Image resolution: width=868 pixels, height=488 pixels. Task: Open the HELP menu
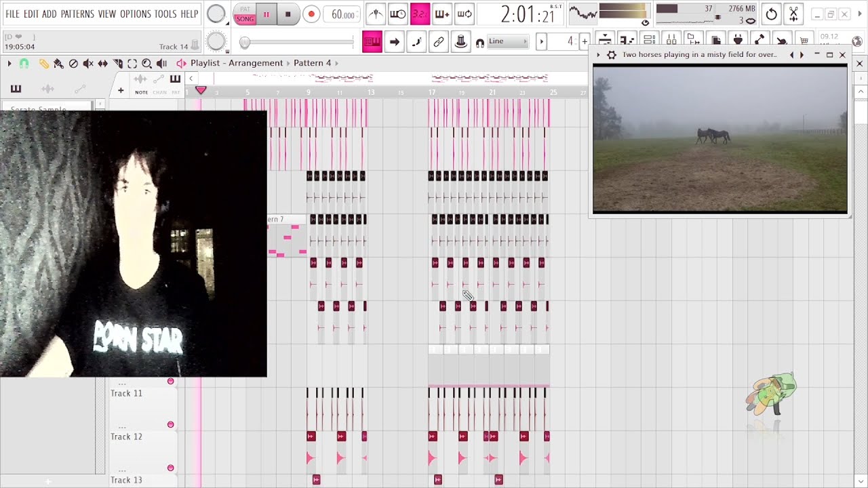(x=189, y=14)
